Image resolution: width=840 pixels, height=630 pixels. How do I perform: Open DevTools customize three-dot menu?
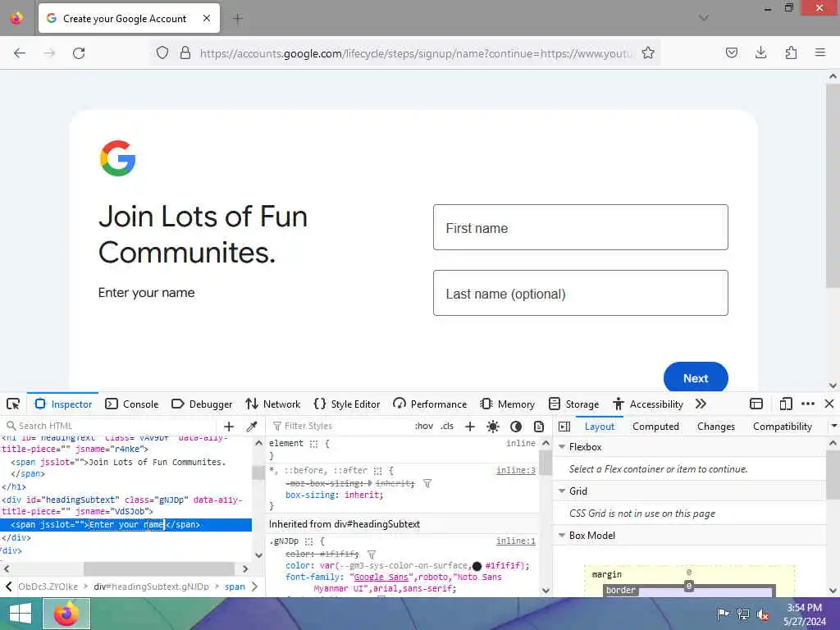(x=808, y=404)
